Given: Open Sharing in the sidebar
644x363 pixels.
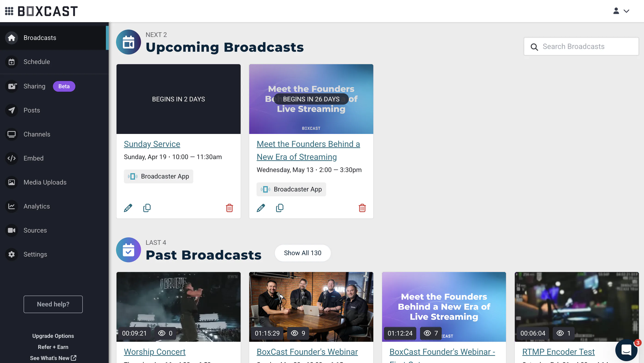Looking at the screenshot, I should click(34, 86).
